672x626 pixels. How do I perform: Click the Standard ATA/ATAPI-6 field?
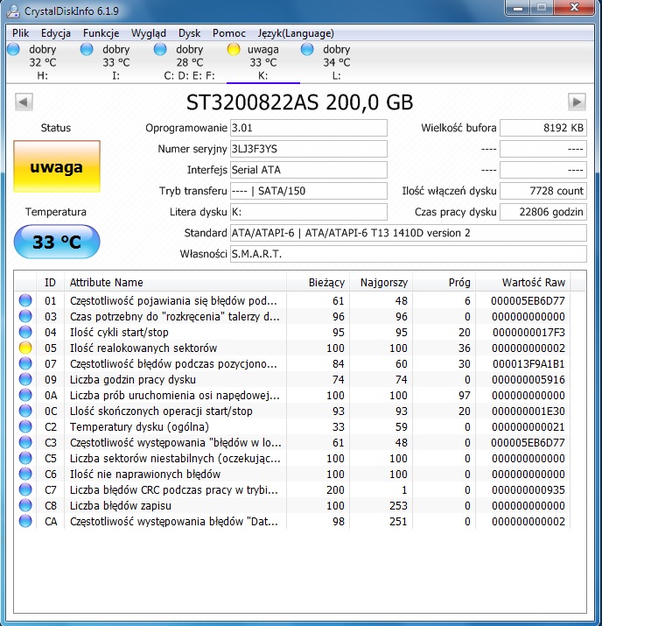point(409,233)
